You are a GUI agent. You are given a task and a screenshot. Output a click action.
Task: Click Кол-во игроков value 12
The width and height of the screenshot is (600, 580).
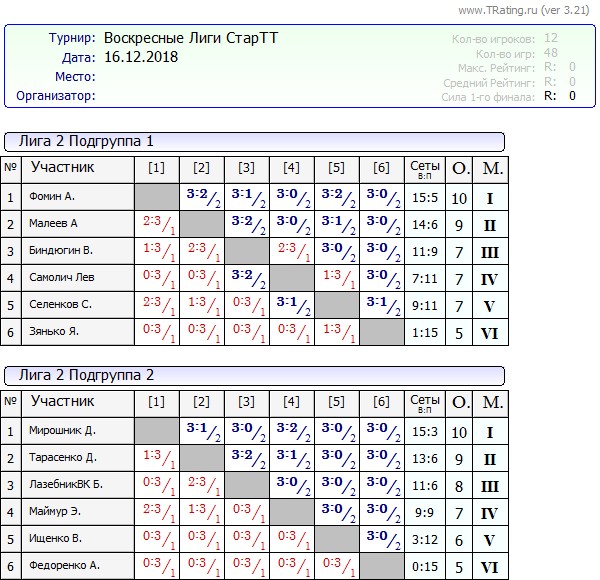coord(551,38)
